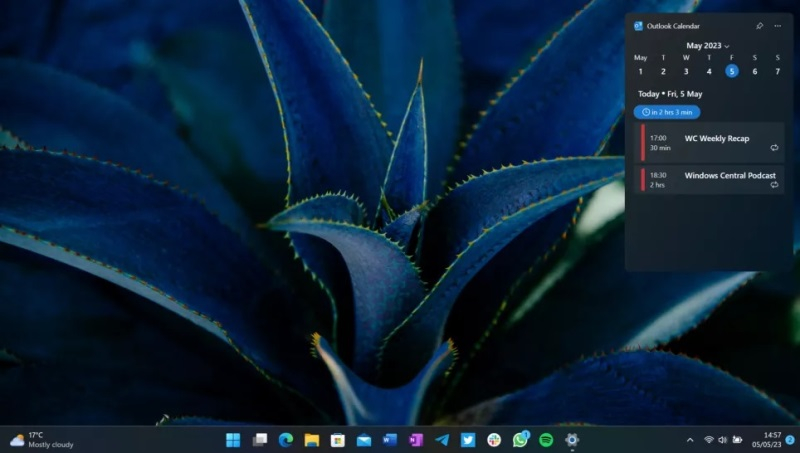Image resolution: width=800 pixels, height=453 pixels.
Task: Open Slack from the taskbar
Action: coord(494,440)
